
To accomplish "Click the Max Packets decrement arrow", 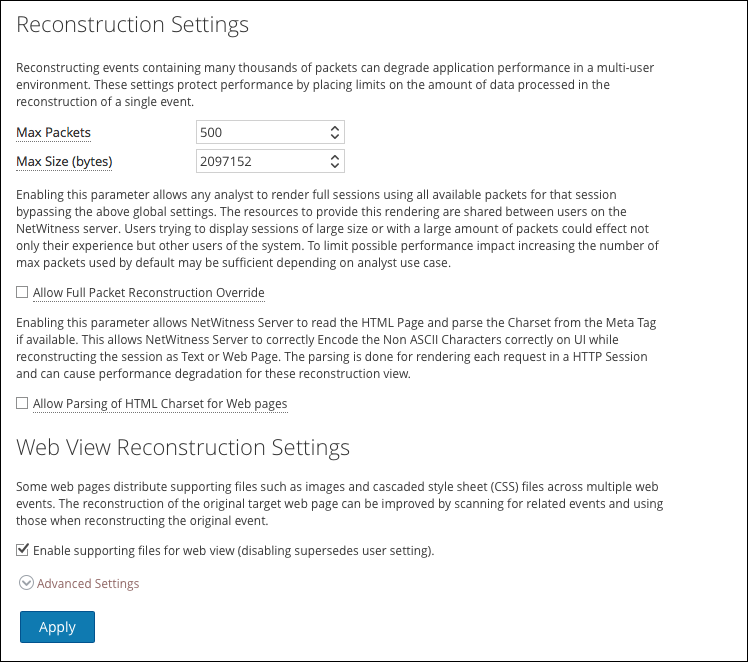I will (x=334, y=137).
